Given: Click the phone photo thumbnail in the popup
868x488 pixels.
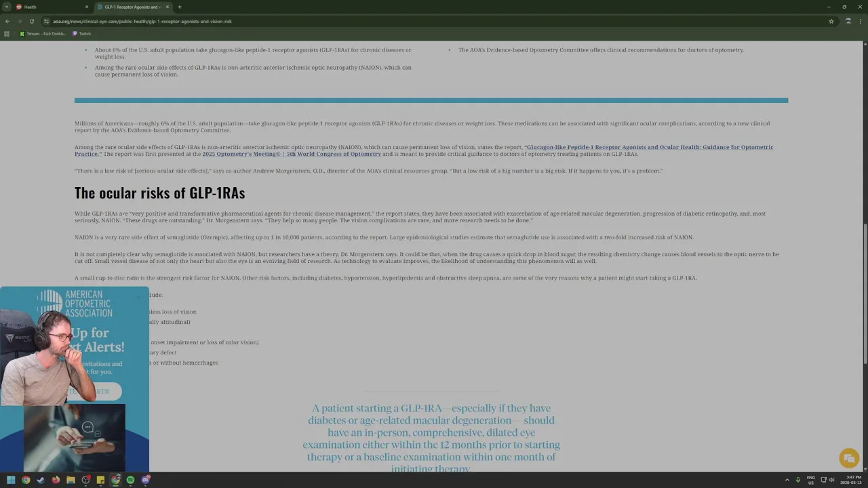Looking at the screenshot, I should point(75,438).
